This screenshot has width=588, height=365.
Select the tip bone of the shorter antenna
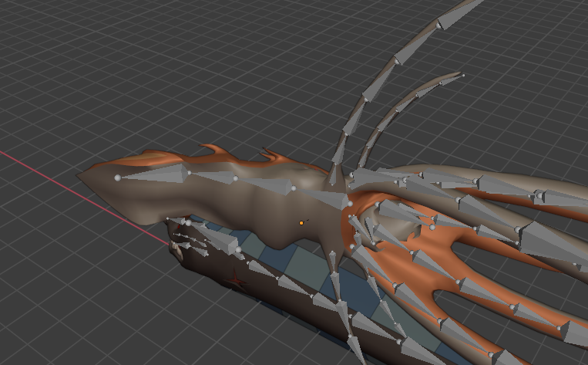coord(450,79)
